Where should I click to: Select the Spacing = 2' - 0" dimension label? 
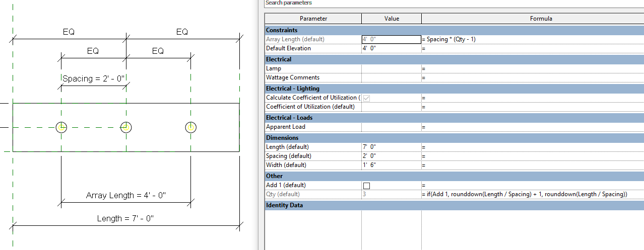coord(93,78)
